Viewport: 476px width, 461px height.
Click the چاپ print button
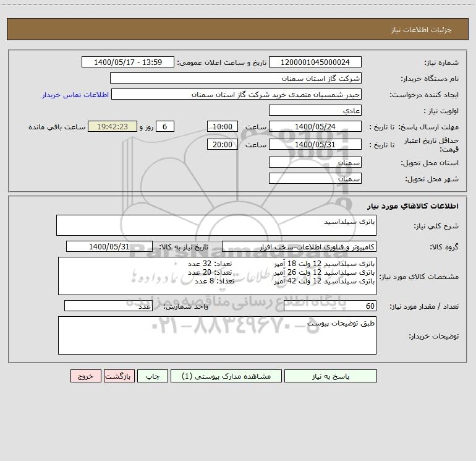[x=153, y=376]
